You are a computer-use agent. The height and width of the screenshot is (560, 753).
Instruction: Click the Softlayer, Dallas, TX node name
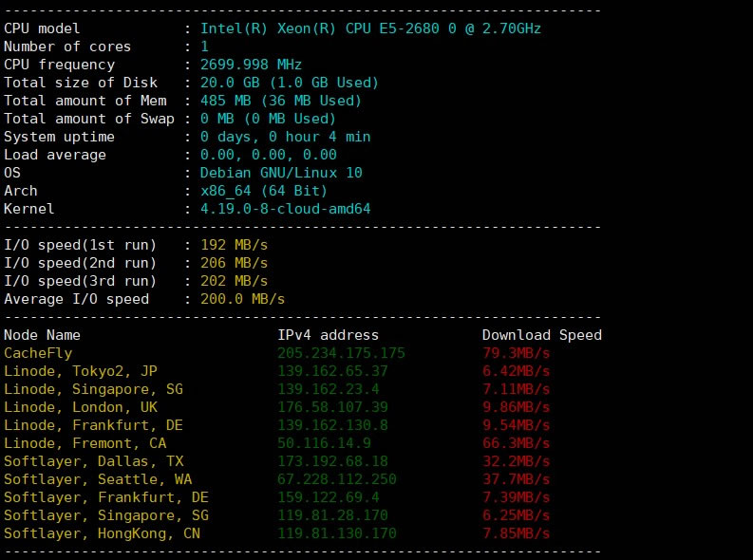pyautogui.click(x=94, y=461)
